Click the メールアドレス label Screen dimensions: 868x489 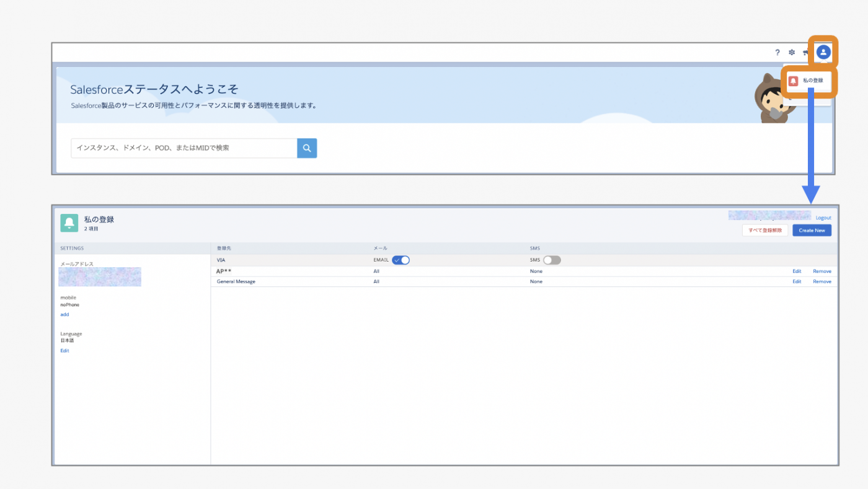[77, 263]
